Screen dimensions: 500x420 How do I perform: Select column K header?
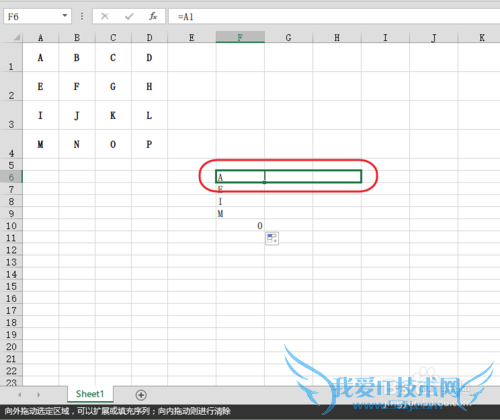(479, 38)
